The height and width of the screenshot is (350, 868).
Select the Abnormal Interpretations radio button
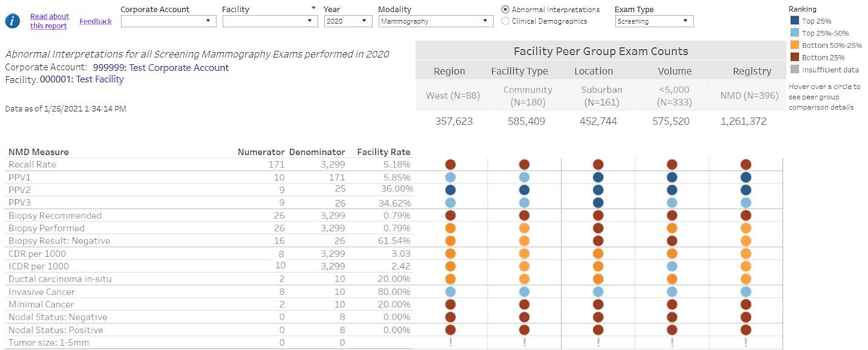506,10
